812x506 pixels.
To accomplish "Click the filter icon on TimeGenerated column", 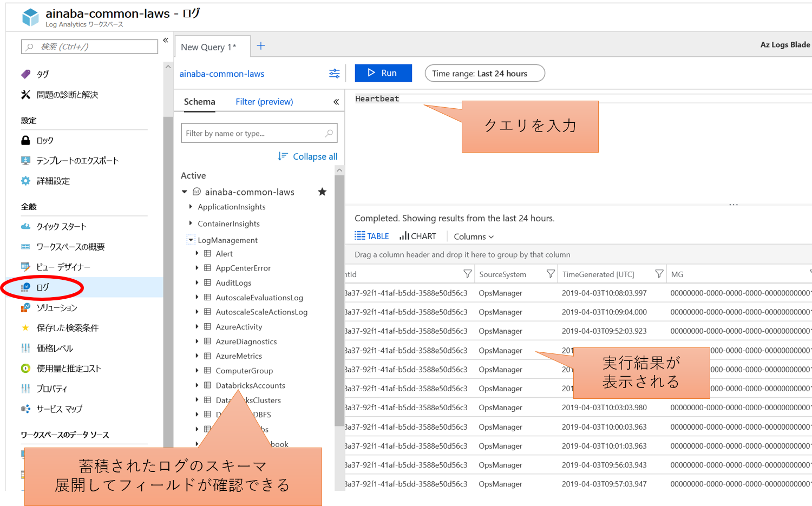I will coord(659,274).
